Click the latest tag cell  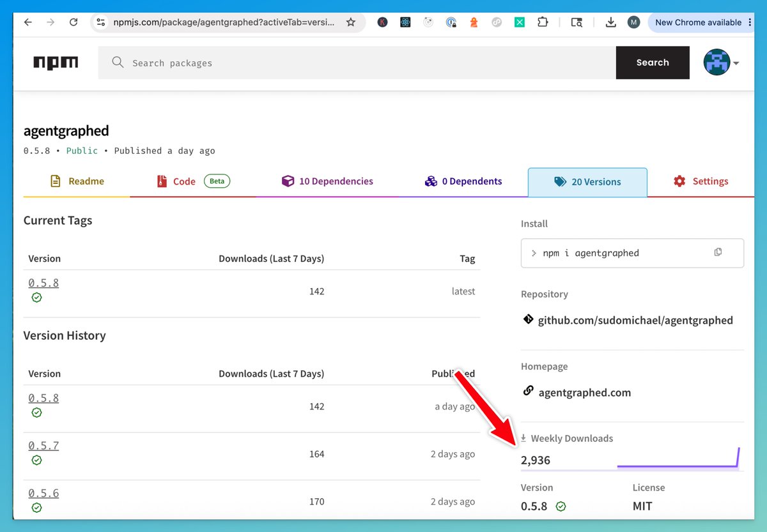463,291
